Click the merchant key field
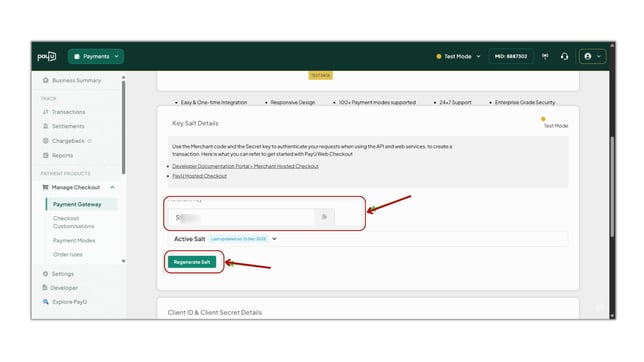The image size is (644, 362). pyautogui.click(x=242, y=217)
